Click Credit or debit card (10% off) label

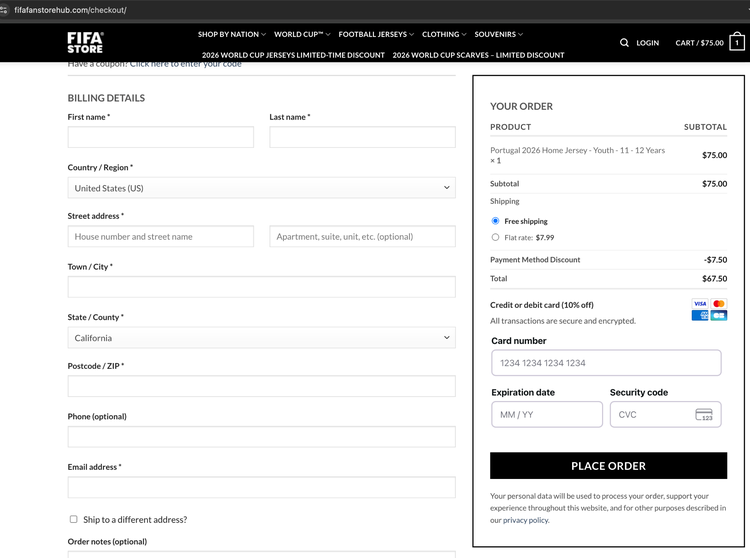(541, 305)
